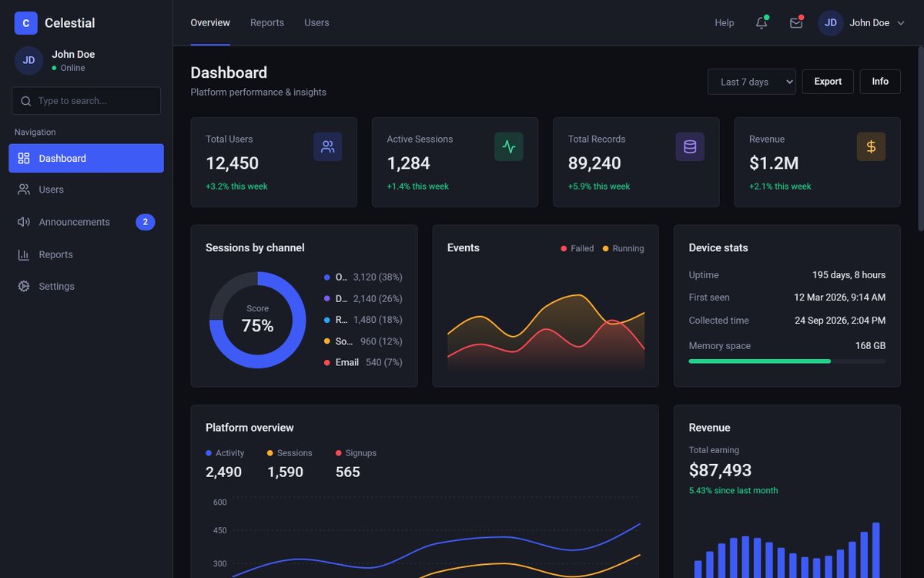Switch to the Reports tab in top bar
Screen dimensions: 924x578
267,23
